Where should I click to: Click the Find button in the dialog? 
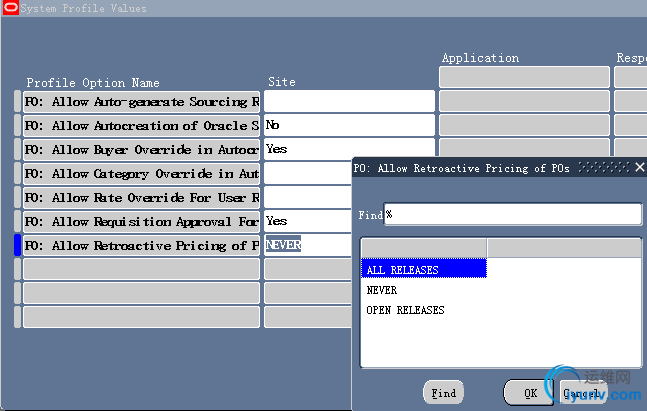pyautogui.click(x=444, y=392)
